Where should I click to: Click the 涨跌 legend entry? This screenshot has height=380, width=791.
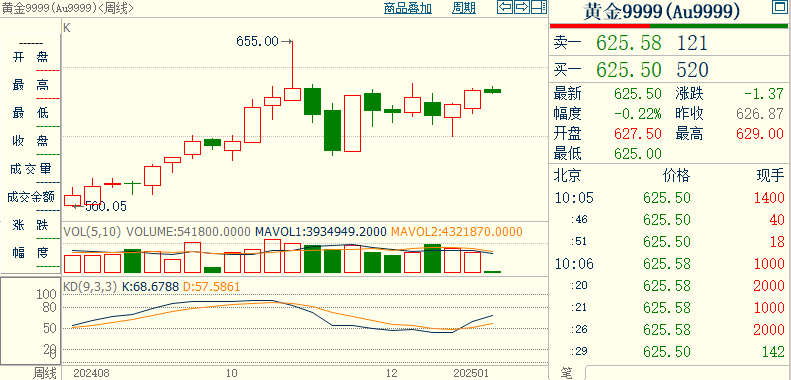[x=30, y=225]
